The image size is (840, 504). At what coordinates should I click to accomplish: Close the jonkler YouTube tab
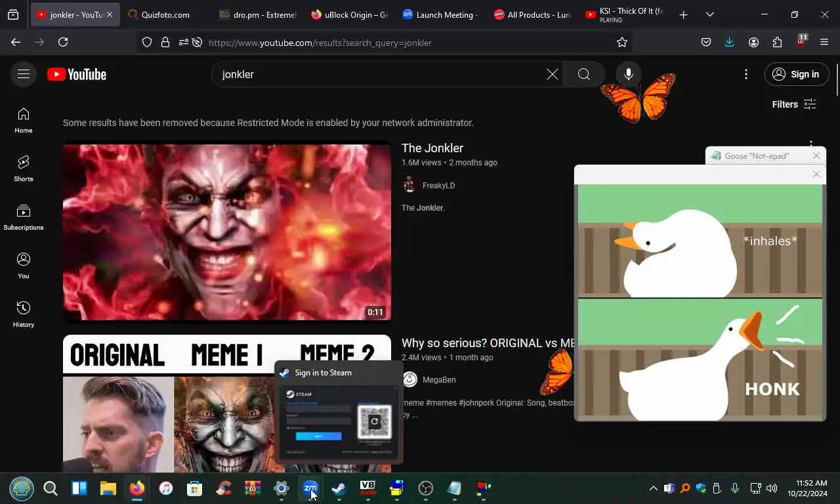(x=110, y=14)
